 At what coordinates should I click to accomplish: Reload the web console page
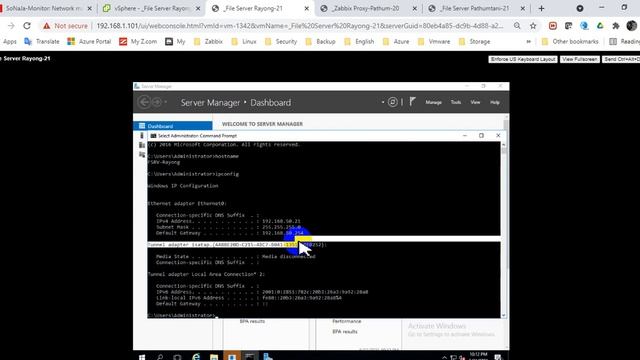point(27,26)
